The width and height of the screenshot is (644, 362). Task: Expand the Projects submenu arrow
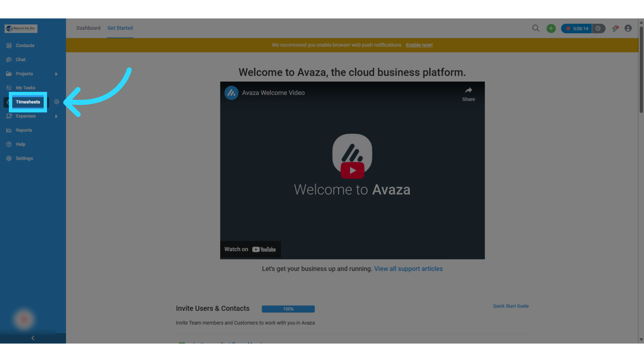pyautogui.click(x=56, y=74)
